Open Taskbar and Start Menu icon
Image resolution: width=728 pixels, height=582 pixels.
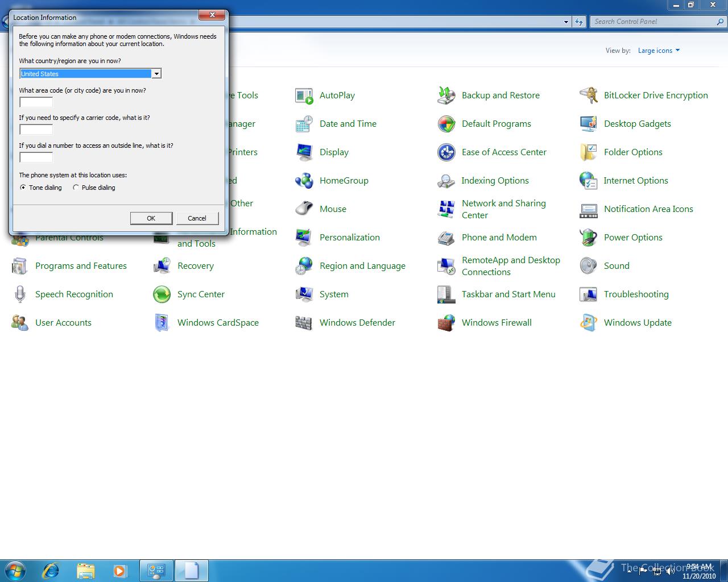[446, 294]
